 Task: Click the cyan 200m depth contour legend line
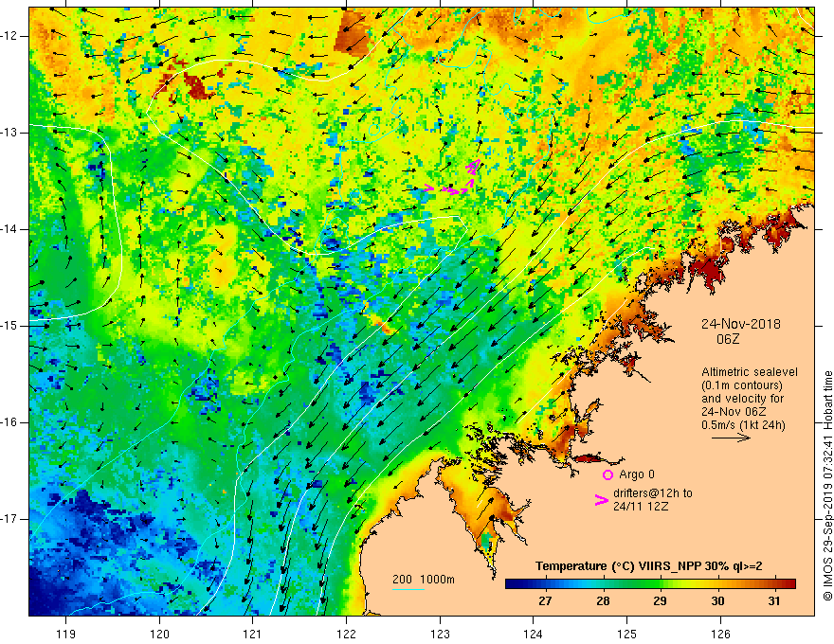408,589
